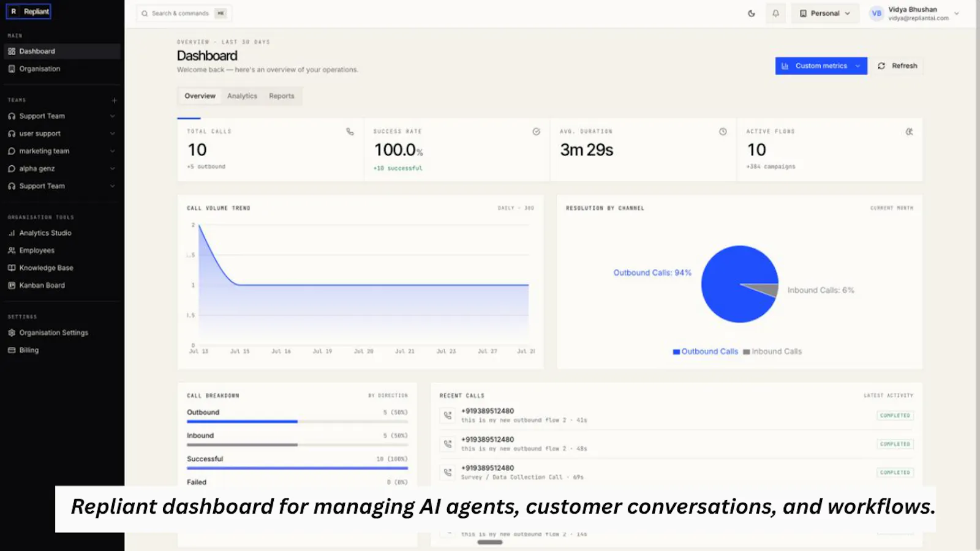This screenshot has height=551, width=980.
Task: Click the "Latest Activity" label in Recent Calls
Action: click(x=888, y=395)
